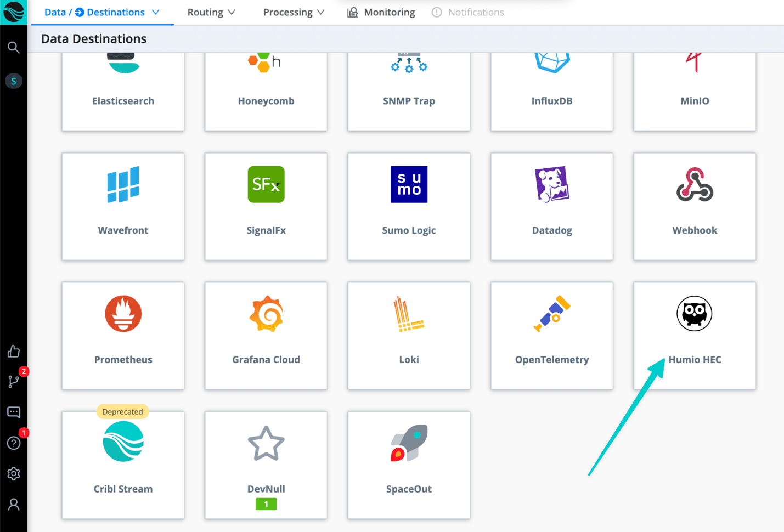
Task: Click the thumbs-up feedback icon
Action: point(14,352)
